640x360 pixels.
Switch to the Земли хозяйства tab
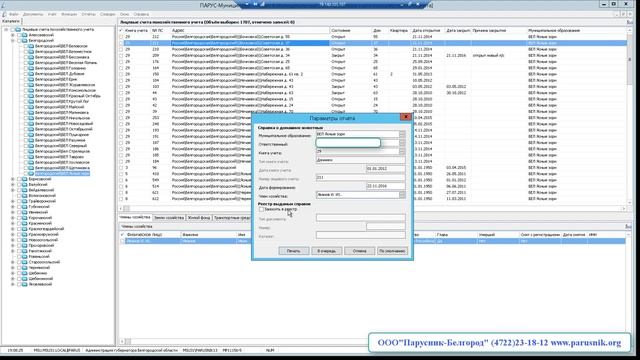coord(169,218)
